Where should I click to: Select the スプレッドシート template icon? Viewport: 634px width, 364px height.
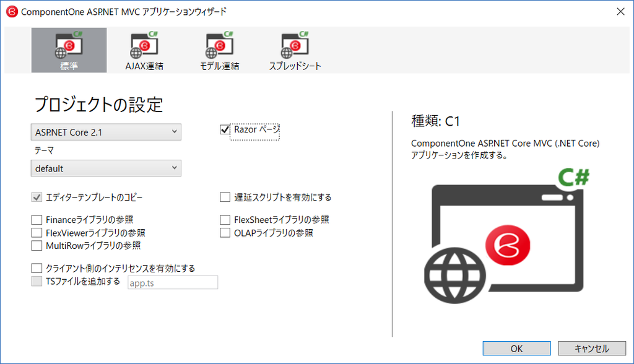295,50
